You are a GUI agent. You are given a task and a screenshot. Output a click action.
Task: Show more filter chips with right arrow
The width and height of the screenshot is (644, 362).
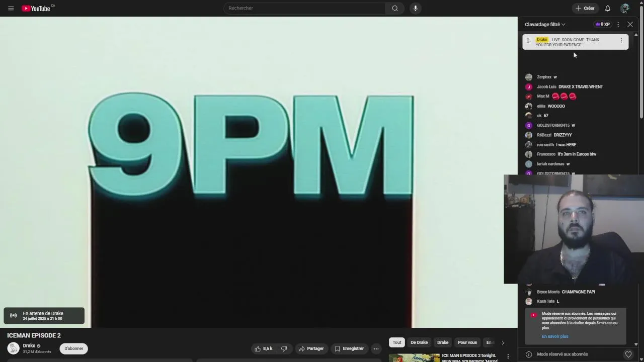pyautogui.click(x=503, y=342)
